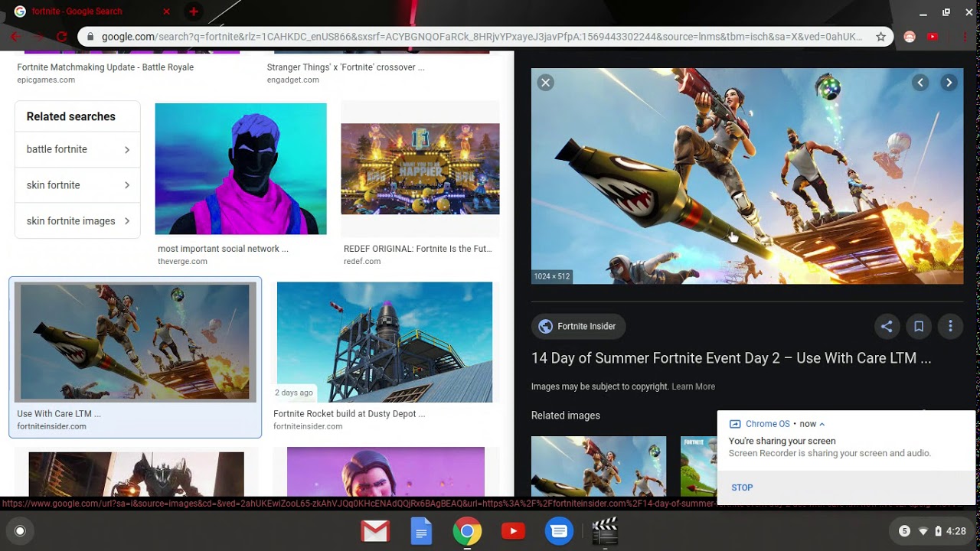Open the clapperboard video app on shelf

coord(605,531)
